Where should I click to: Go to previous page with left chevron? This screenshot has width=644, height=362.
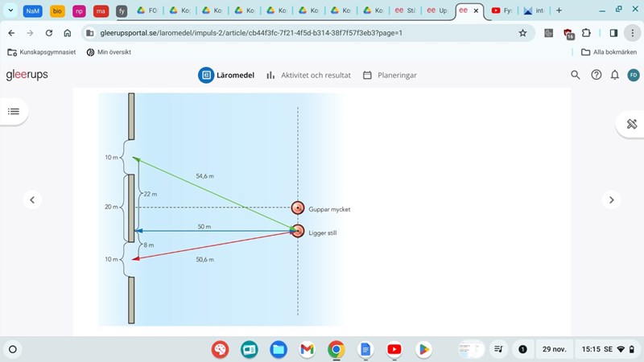click(x=32, y=200)
